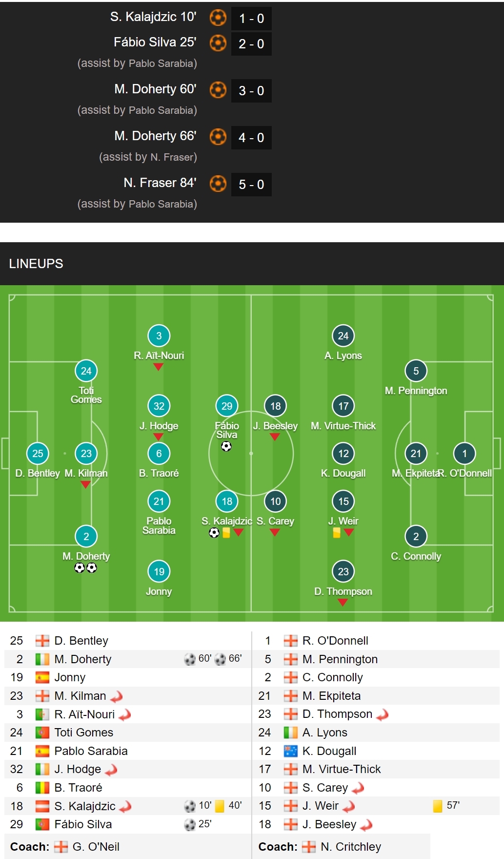Click the double football icons under M. Doherty
Image resolution: width=504 pixels, height=859 pixels.
[x=86, y=567]
